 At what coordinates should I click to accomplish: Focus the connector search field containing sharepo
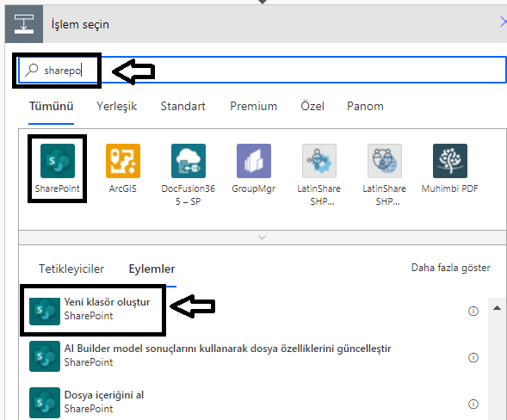pyautogui.click(x=262, y=70)
